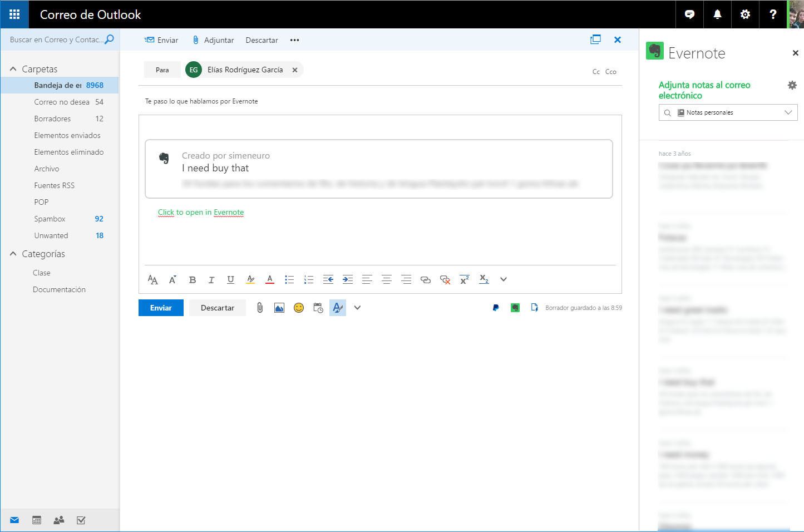Viewport: 804px width, 532px height.
Task: Insert a hyperlink
Action: coord(426,280)
